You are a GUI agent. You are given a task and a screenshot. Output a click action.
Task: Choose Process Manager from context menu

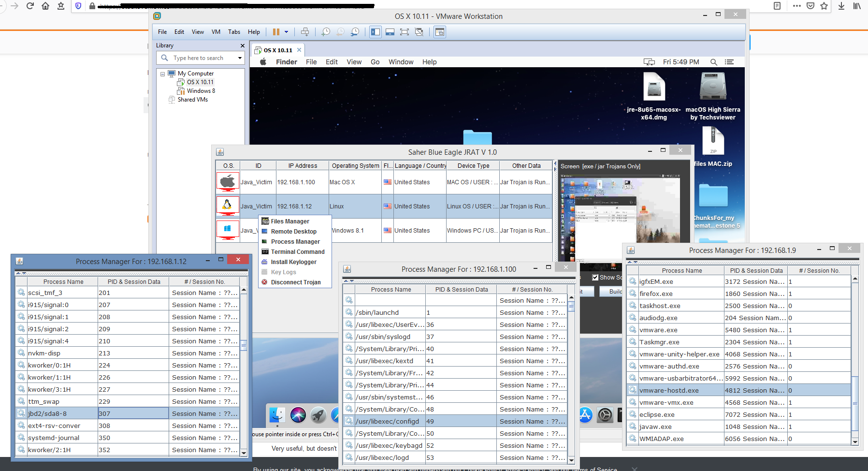[x=295, y=242]
